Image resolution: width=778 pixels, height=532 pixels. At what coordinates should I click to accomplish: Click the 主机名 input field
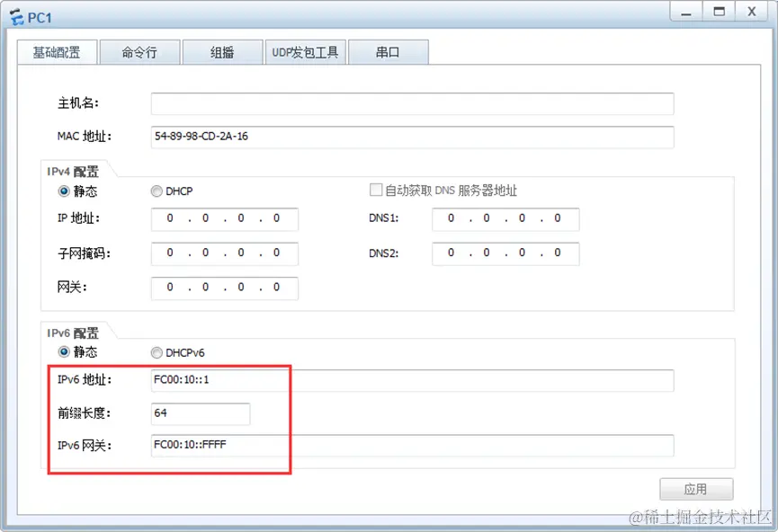click(412, 103)
